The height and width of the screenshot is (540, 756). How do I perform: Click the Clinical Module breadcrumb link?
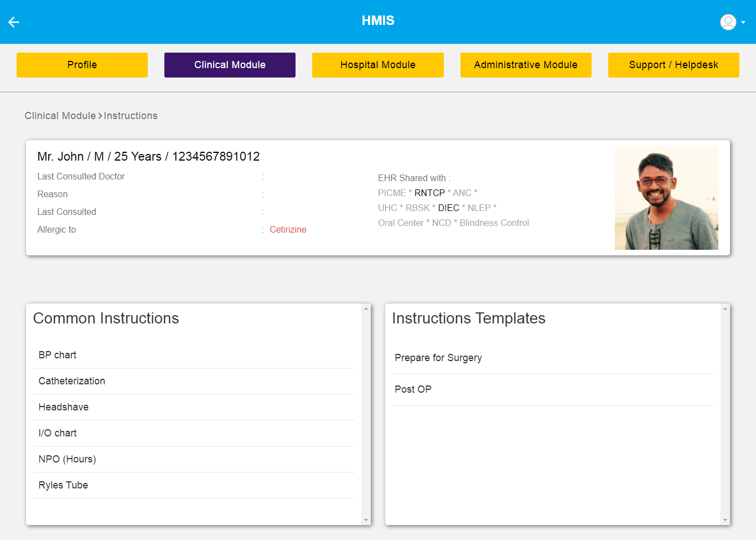coord(60,115)
